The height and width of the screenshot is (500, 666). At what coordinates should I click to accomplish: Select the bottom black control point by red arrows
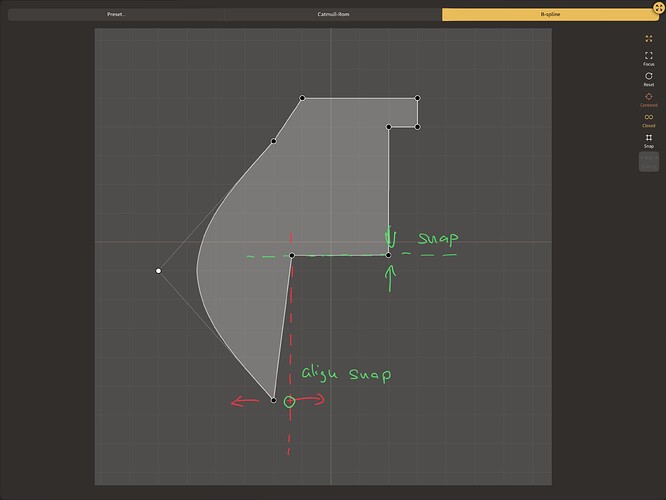pos(274,400)
